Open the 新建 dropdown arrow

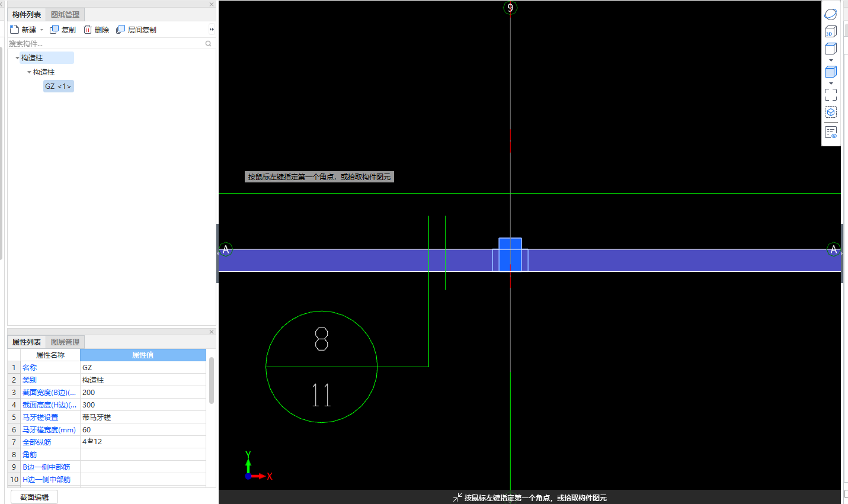[41, 30]
